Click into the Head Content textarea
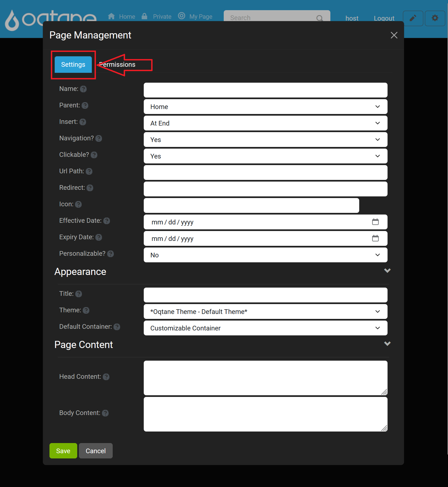The height and width of the screenshot is (487, 448). pos(266,378)
